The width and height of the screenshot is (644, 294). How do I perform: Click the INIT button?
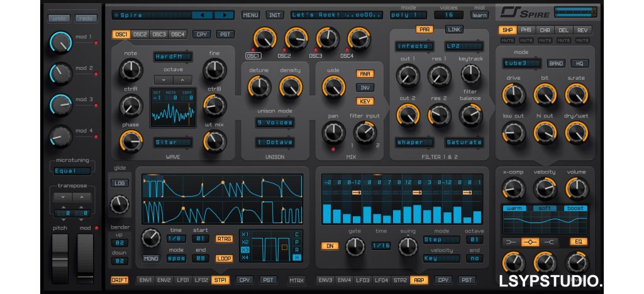point(275,15)
